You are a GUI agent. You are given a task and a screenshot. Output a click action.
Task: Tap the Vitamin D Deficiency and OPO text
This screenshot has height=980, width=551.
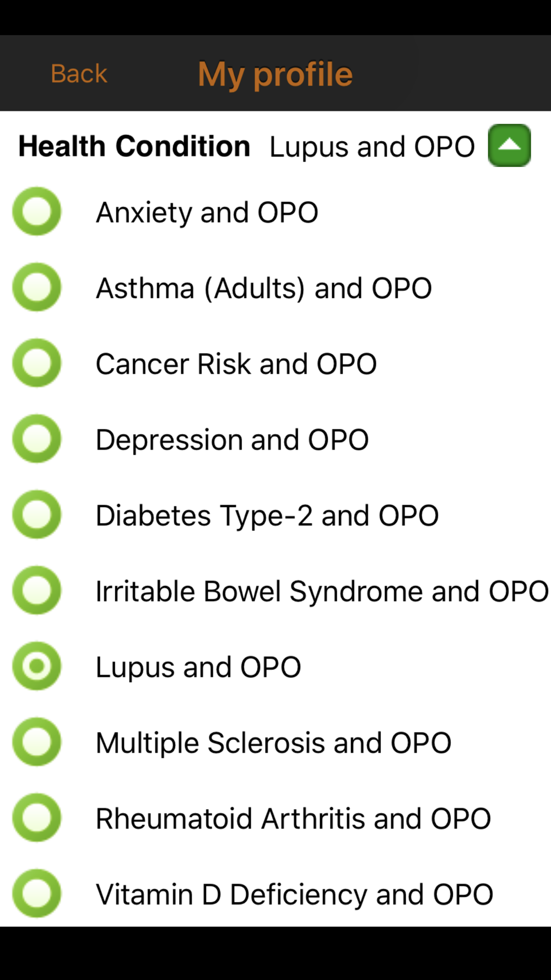point(294,895)
